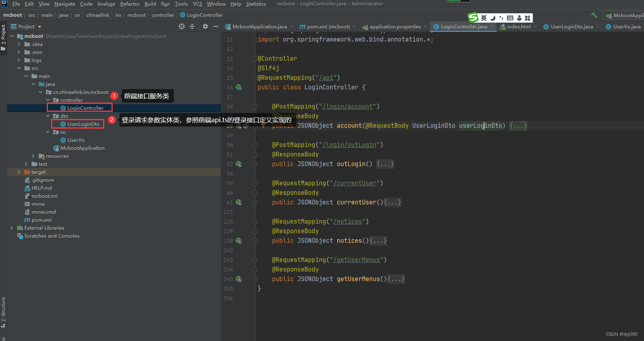
Task: Open the Refactor menu
Action: pos(130,4)
